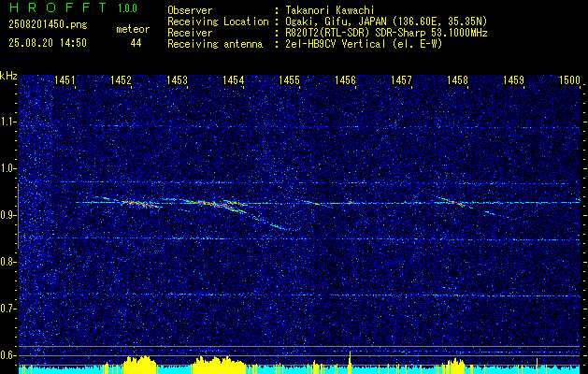Click the Receiving Location label

(218, 22)
